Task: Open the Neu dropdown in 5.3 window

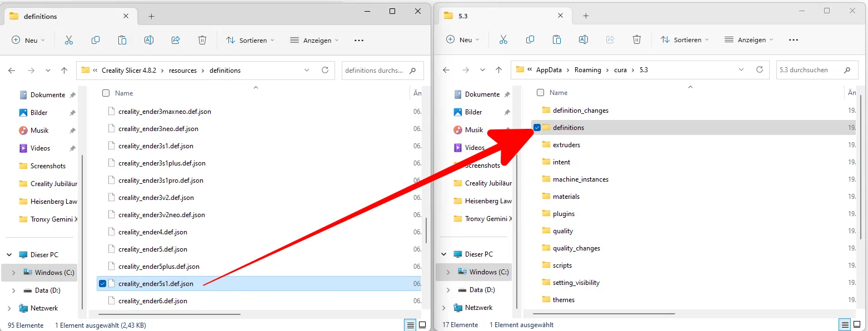Action: 463,39
